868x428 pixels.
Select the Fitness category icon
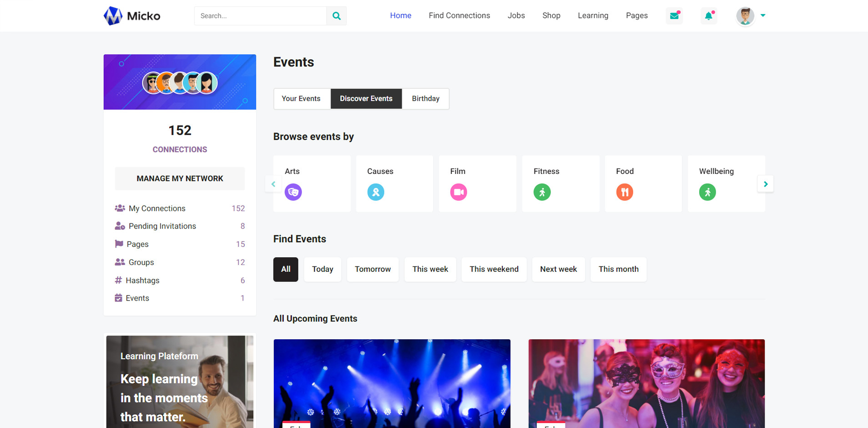[542, 192]
